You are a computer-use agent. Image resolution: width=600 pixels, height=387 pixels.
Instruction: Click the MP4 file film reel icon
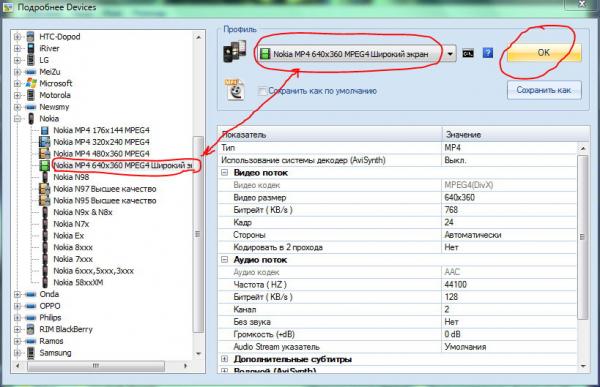click(x=235, y=90)
